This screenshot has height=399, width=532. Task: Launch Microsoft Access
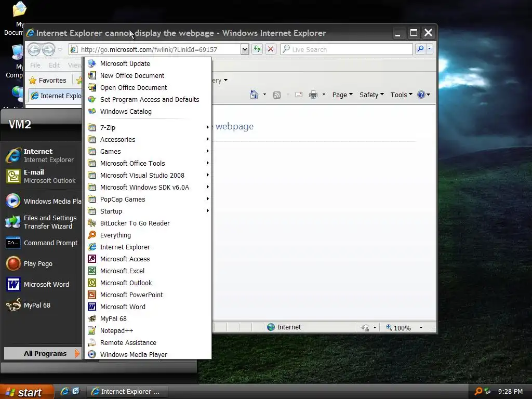(x=148, y=259)
